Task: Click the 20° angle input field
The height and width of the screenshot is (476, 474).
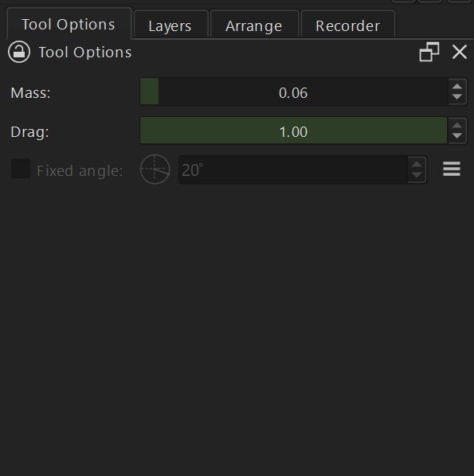Action: click(293, 170)
